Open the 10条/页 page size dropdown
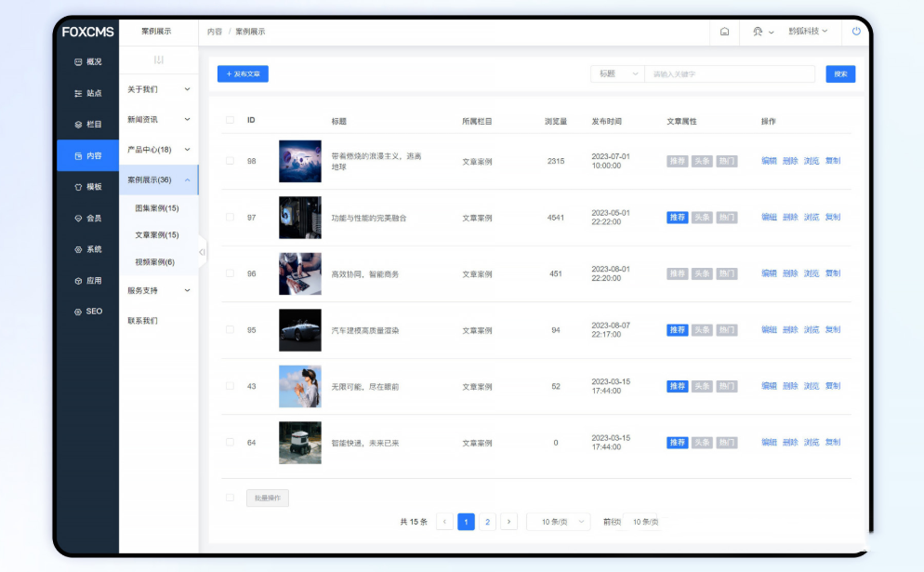924x572 pixels. tap(558, 522)
